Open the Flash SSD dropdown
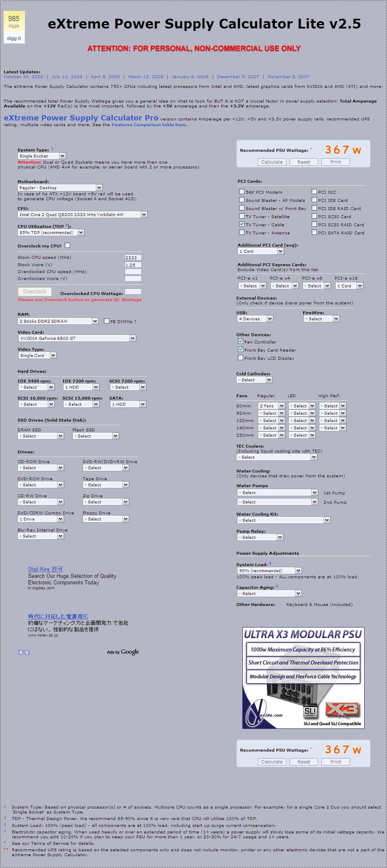This screenshot has width=387, height=868. click(x=96, y=436)
